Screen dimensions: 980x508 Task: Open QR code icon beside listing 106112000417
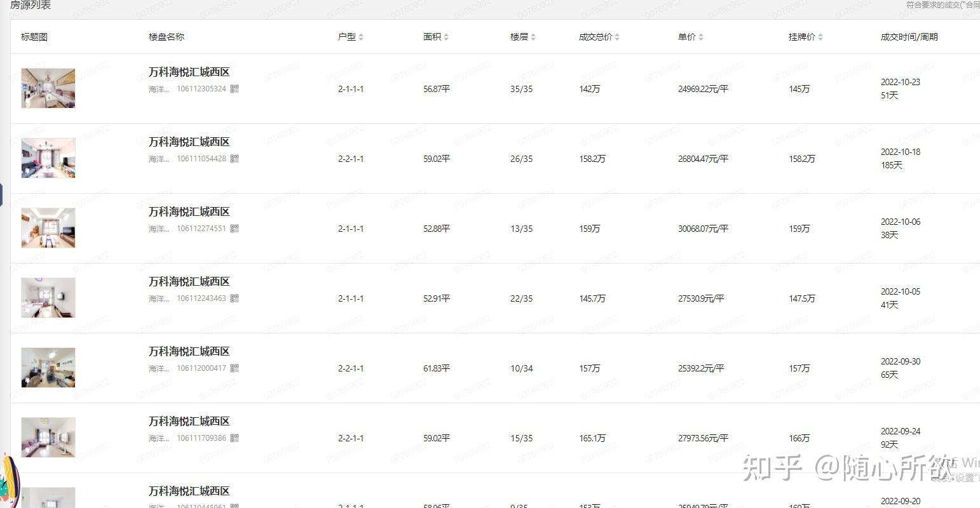(x=235, y=368)
